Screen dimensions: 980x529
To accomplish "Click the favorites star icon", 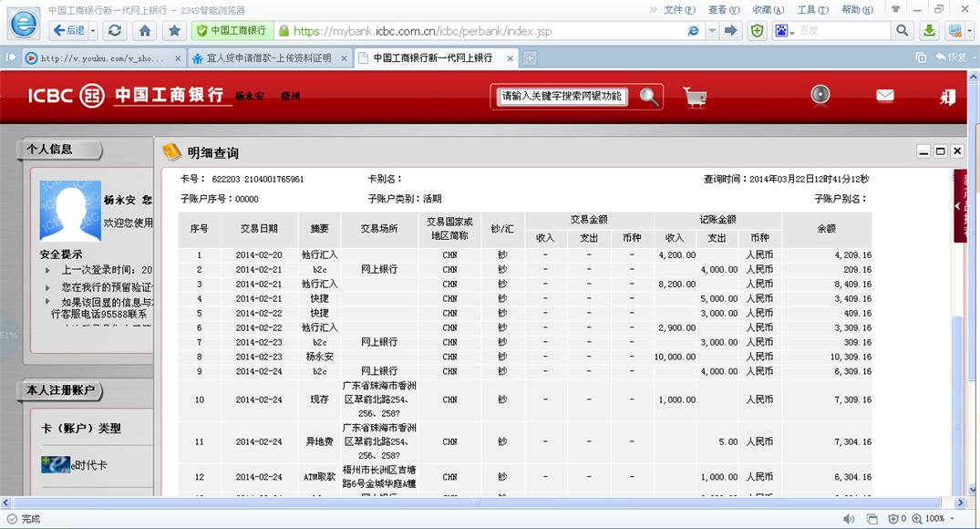I will tap(174, 30).
